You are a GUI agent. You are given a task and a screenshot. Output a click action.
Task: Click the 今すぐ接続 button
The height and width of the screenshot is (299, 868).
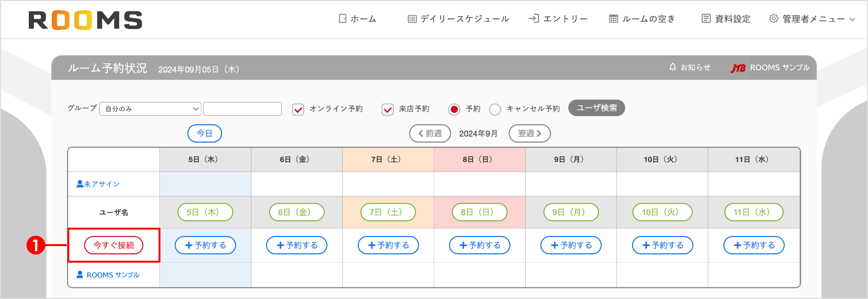tap(114, 245)
